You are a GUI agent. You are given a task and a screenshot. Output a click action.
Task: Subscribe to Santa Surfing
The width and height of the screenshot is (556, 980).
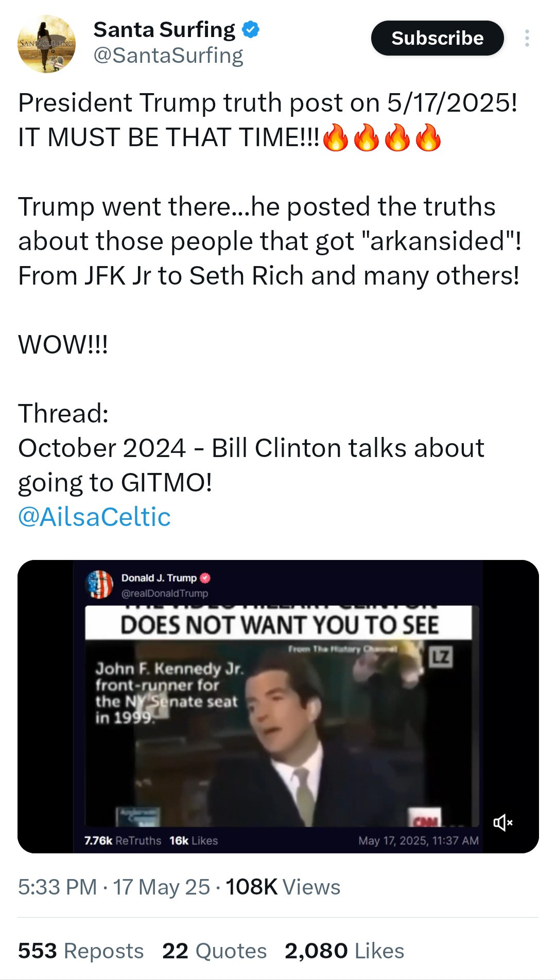click(437, 38)
